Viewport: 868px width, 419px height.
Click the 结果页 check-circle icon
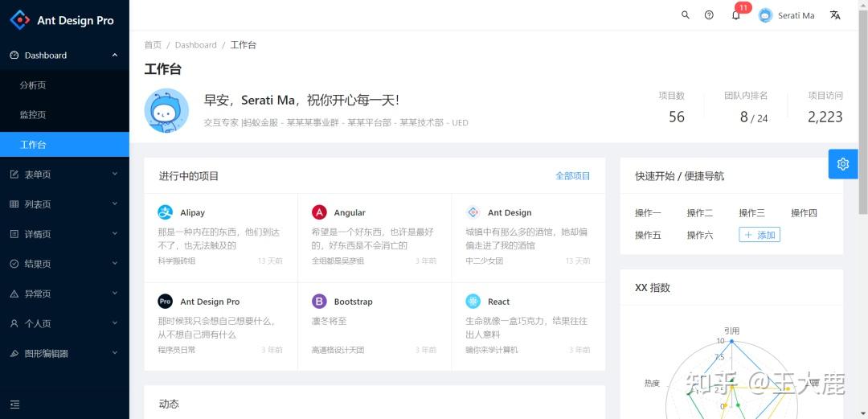[x=14, y=264]
